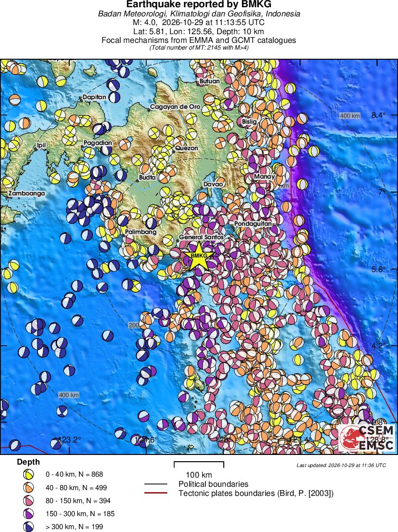This screenshot has width=398, height=532.
Task: Click the 'Last updated: 2026-10-29 at 11:36 UTC' note
Action: coord(341,465)
